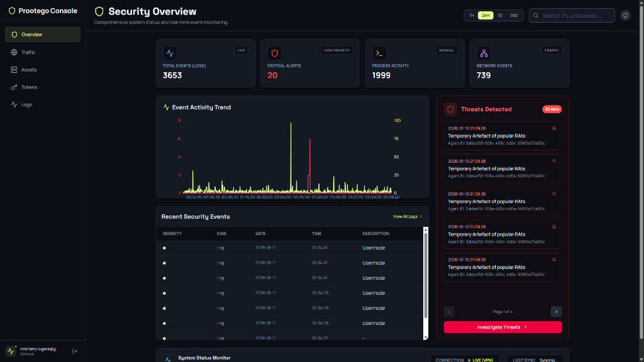Select the Traffic globe icon in sidebar
The width and height of the screenshot is (644, 362).
point(14,53)
